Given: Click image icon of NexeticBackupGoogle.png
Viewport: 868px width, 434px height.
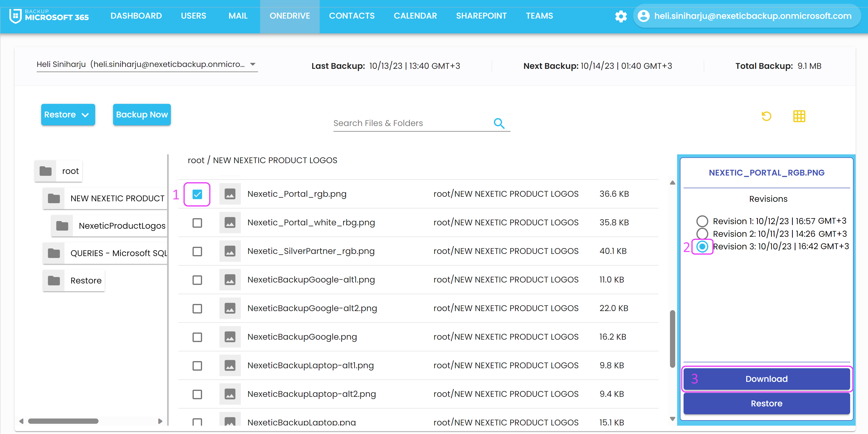Looking at the screenshot, I should point(230,337).
